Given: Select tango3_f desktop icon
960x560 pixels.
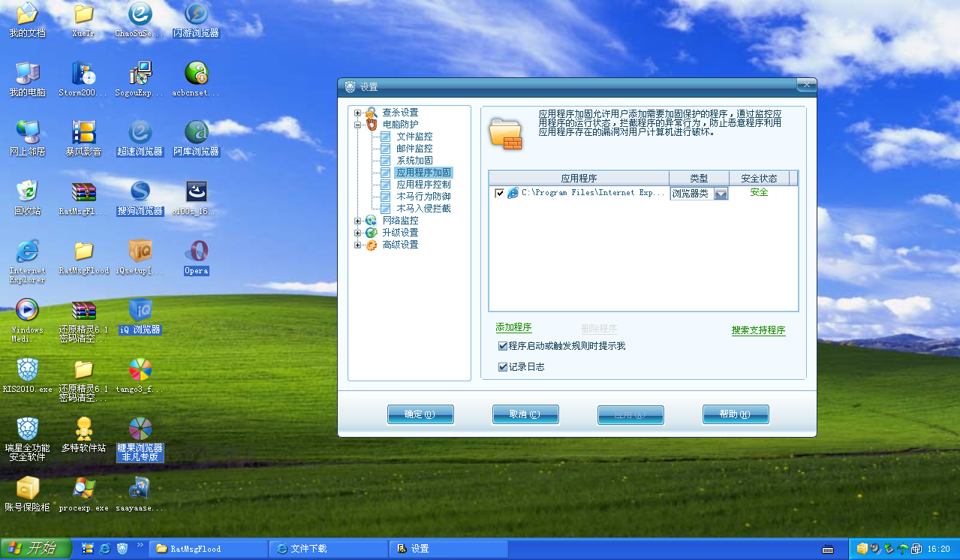Looking at the screenshot, I should click(140, 375).
